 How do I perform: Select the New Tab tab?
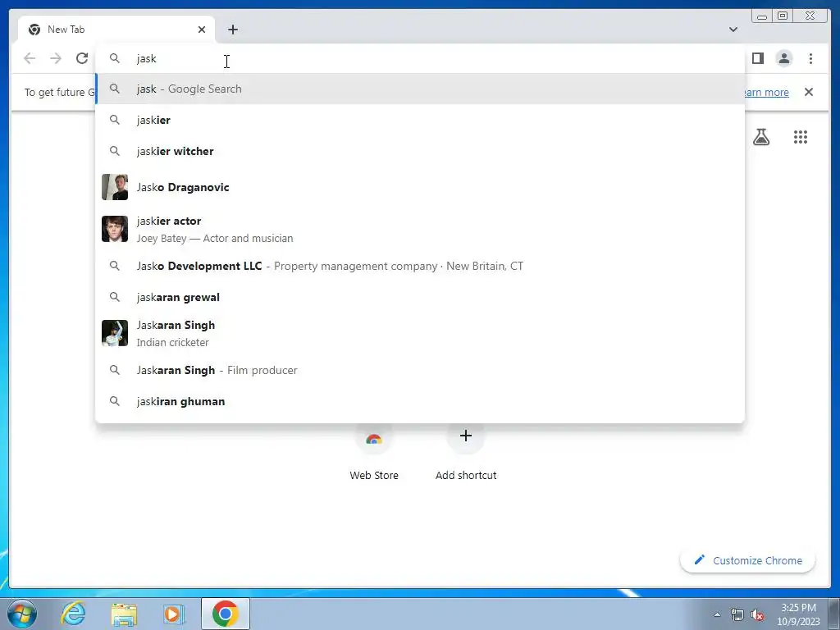click(116, 30)
